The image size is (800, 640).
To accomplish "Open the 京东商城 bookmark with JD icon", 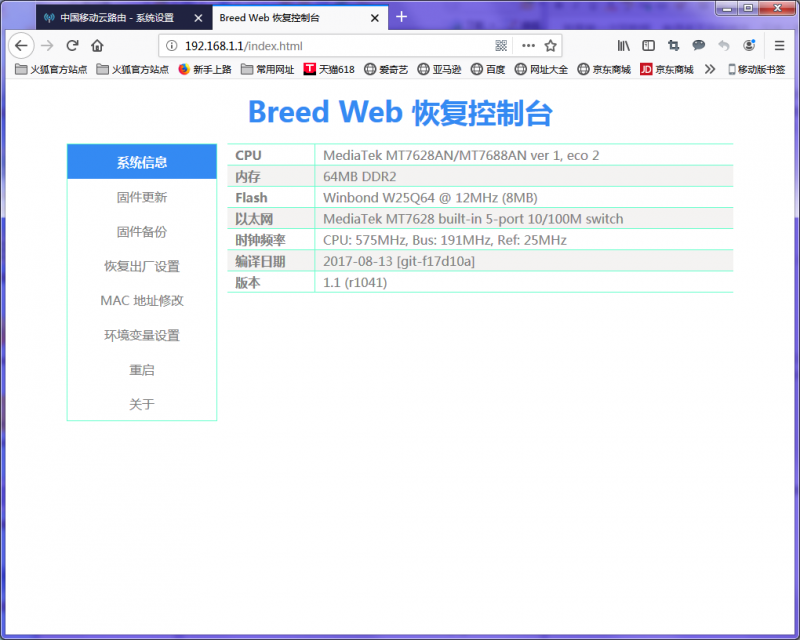I will click(667, 69).
